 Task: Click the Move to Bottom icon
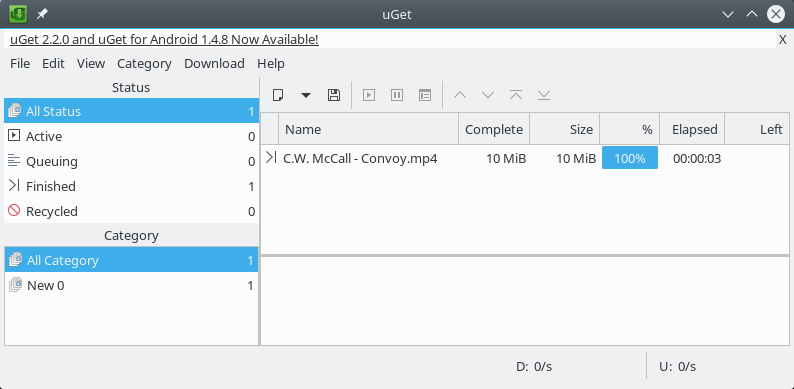pyautogui.click(x=544, y=95)
